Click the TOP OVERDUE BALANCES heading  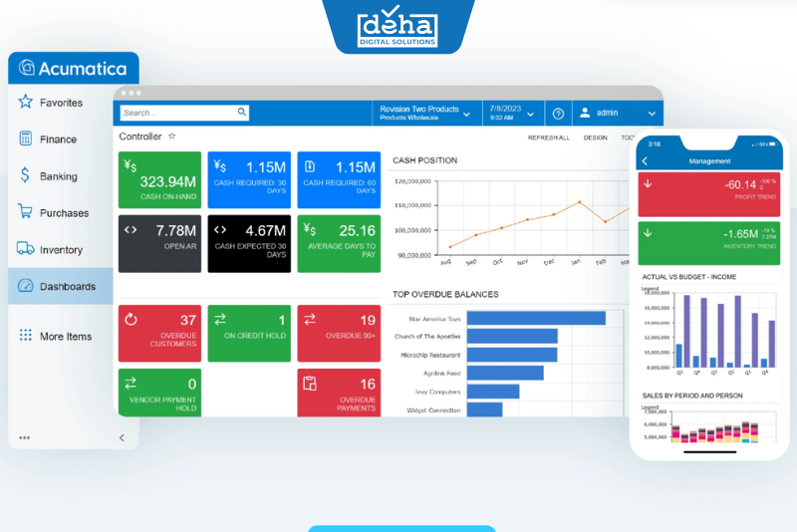(445, 294)
